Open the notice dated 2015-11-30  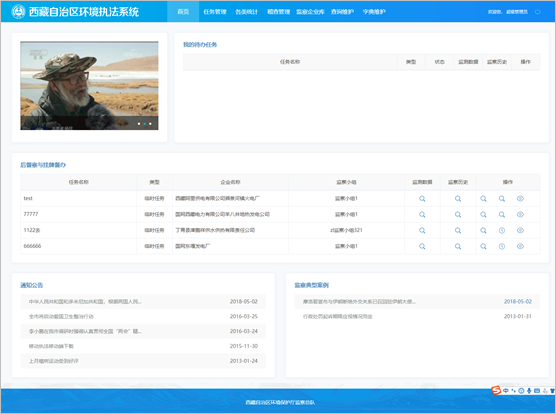(143, 346)
